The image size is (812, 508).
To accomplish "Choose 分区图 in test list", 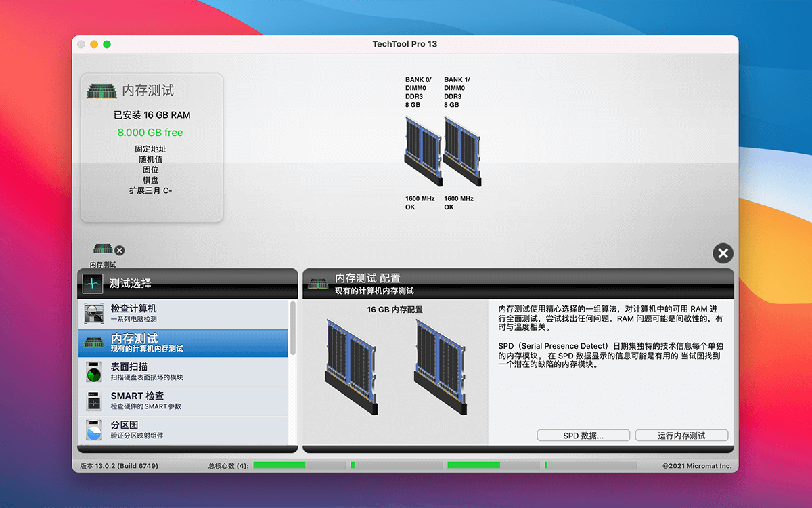I will (x=183, y=430).
